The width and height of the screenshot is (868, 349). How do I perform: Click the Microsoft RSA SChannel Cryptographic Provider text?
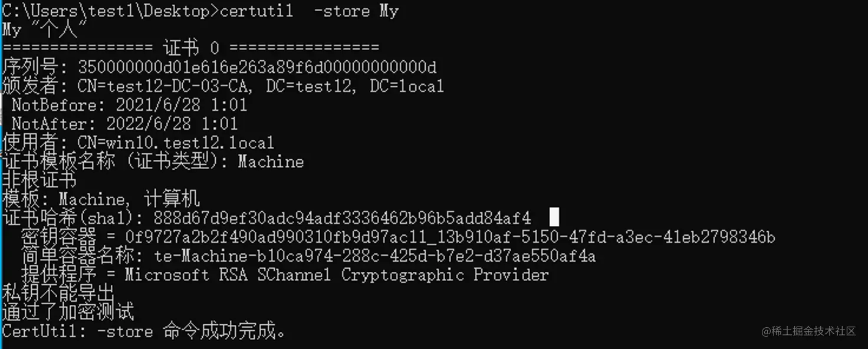(337, 275)
